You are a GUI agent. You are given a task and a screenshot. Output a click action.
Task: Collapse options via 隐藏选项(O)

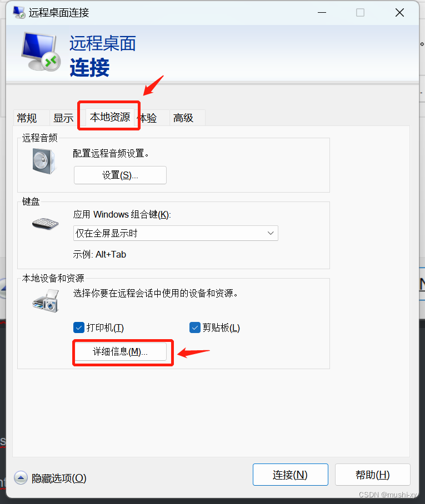click(x=59, y=478)
